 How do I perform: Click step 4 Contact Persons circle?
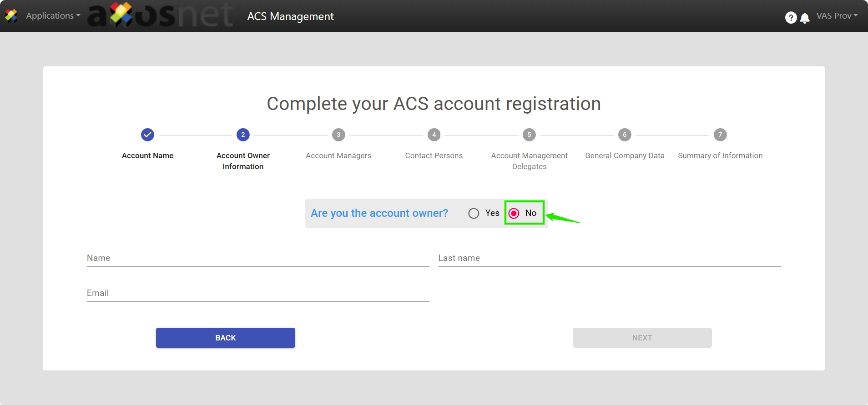coord(434,135)
